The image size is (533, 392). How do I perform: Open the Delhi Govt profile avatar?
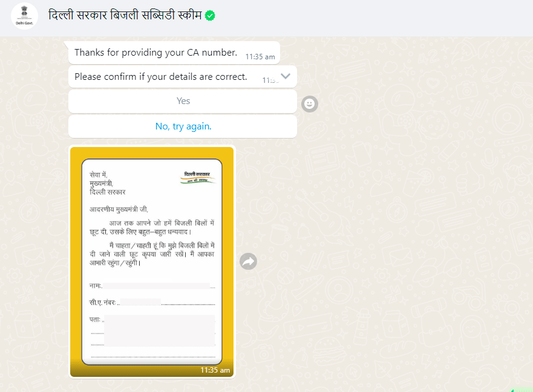pos(24,16)
